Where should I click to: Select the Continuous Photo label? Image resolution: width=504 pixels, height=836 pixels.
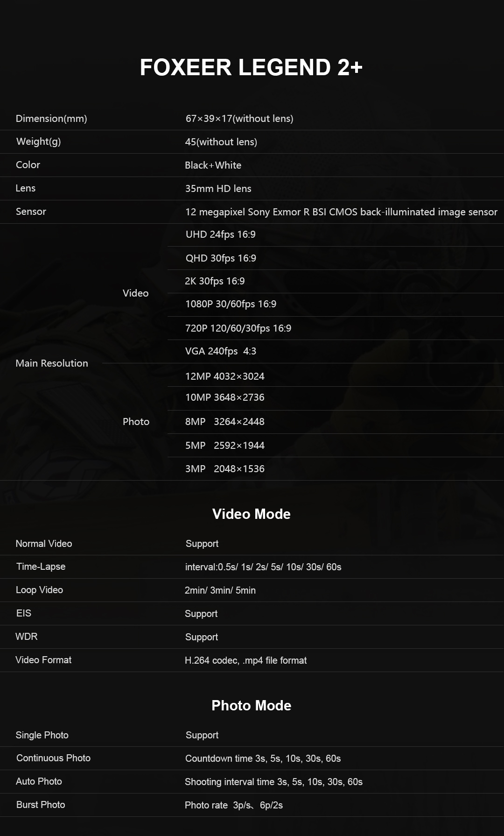[x=54, y=758]
